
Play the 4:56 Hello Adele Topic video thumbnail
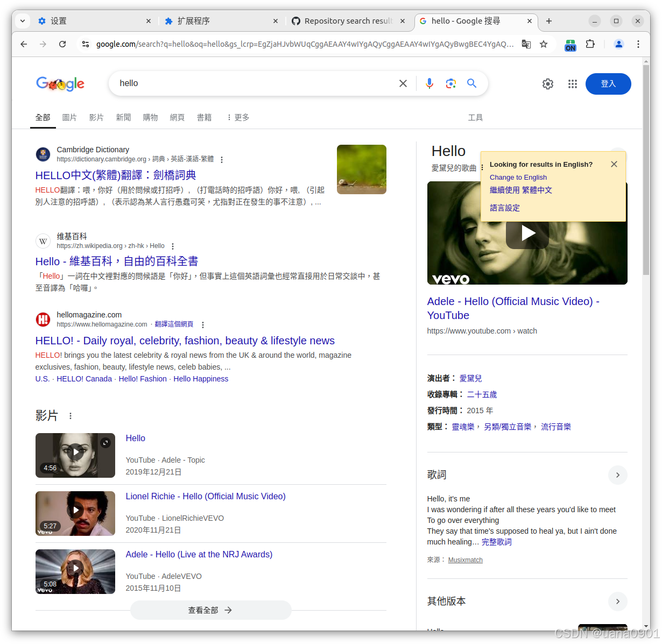(75, 455)
